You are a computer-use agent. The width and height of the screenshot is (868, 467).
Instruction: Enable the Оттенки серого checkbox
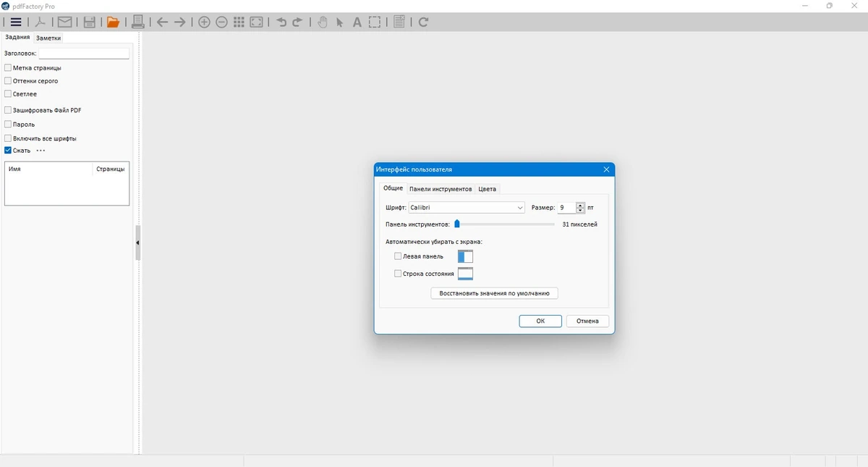click(8, 81)
